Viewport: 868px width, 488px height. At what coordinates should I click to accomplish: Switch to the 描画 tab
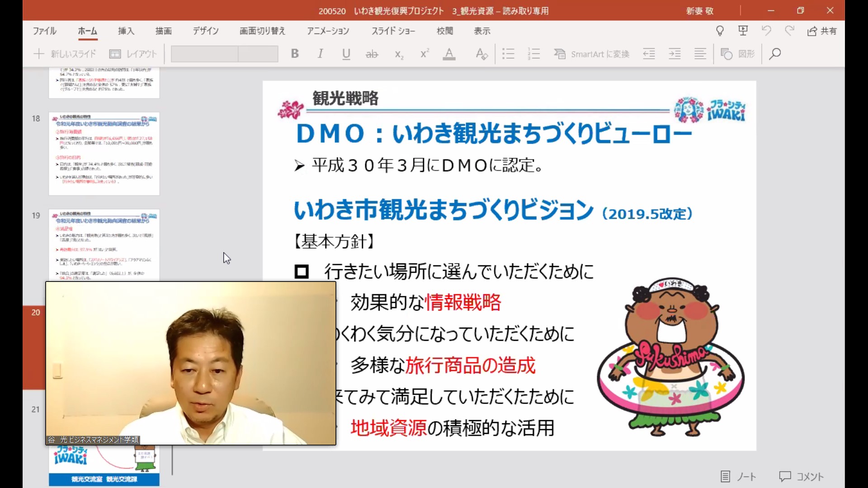pos(164,31)
